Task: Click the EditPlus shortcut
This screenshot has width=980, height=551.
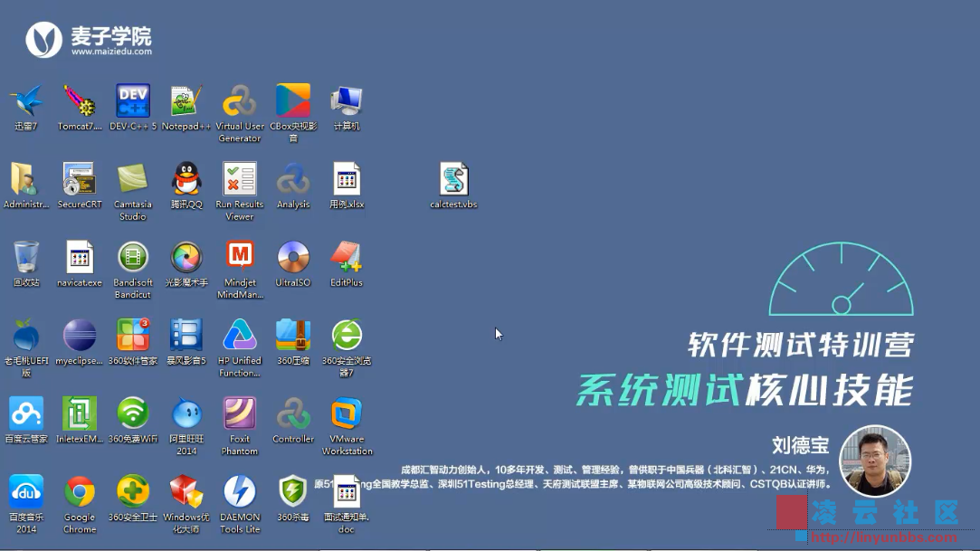Action: tap(347, 257)
